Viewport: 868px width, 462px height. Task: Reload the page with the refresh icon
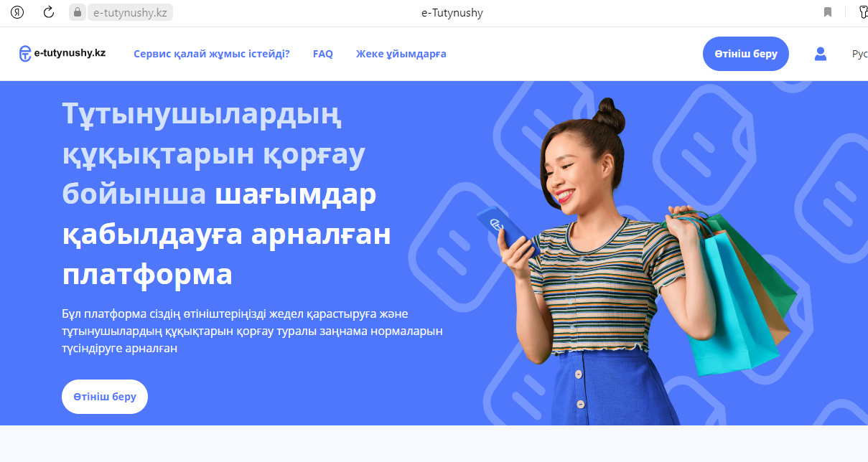[49, 12]
